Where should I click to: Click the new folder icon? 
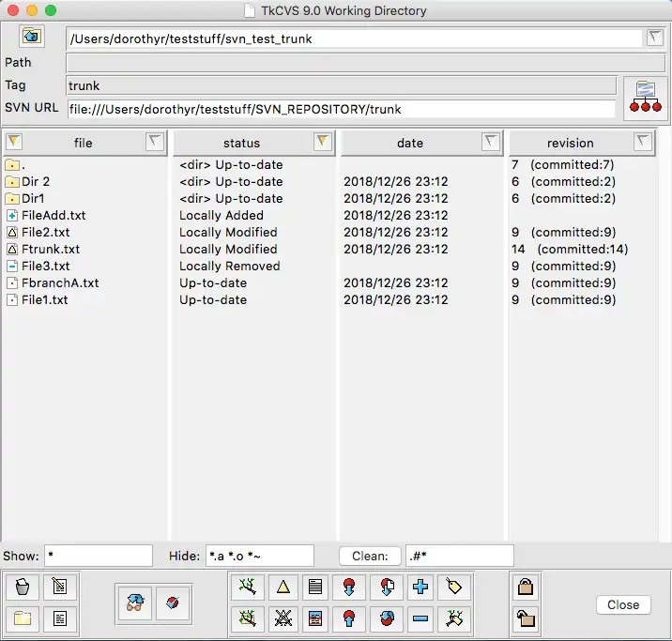[x=23, y=618]
